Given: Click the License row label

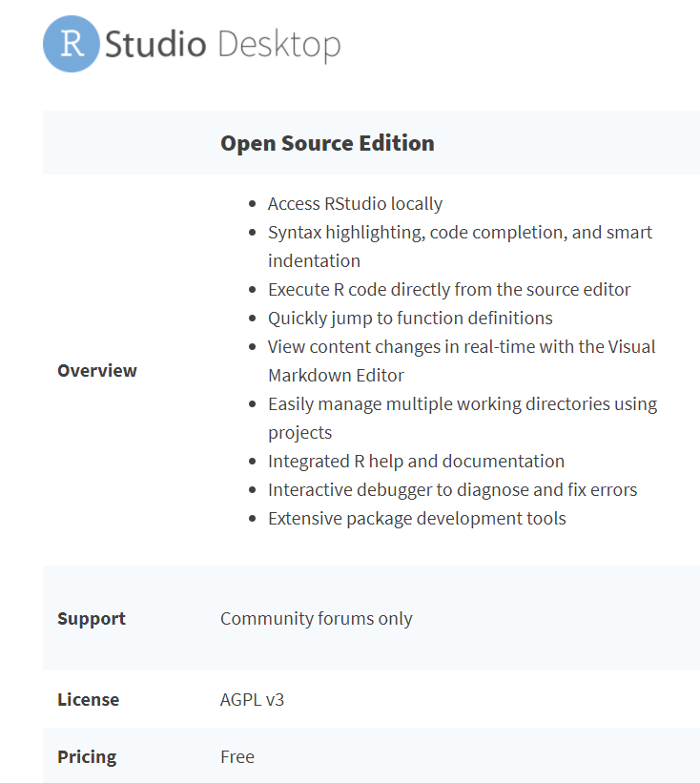Looking at the screenshot, I should pos(88,699).
